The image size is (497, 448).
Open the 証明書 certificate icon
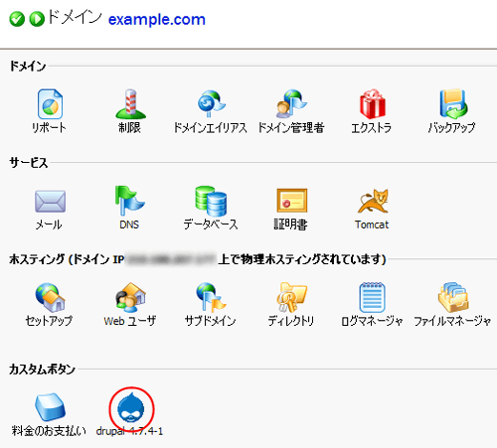click(292, 201)
